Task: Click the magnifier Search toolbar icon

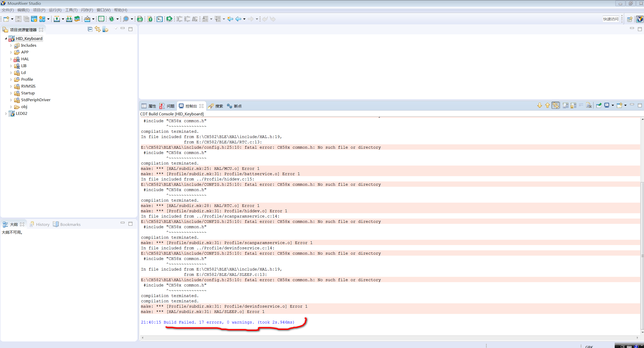Action: point(126,19)
